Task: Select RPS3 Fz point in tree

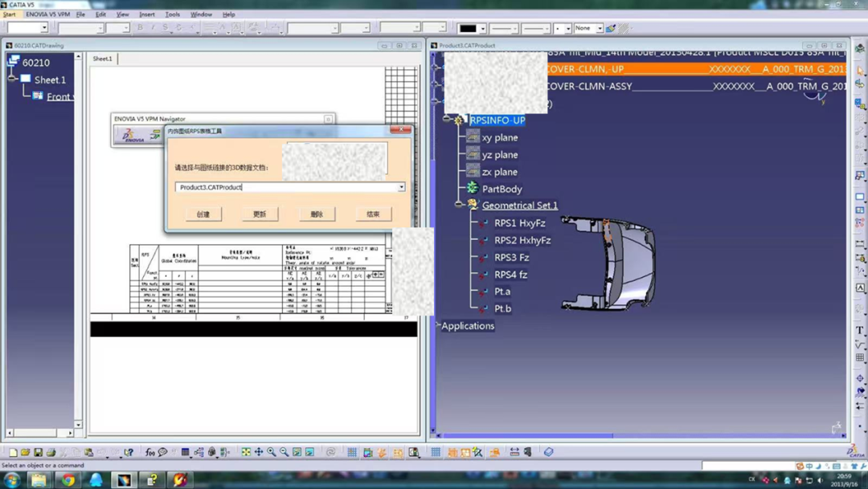Action: (x=511, y=257)
